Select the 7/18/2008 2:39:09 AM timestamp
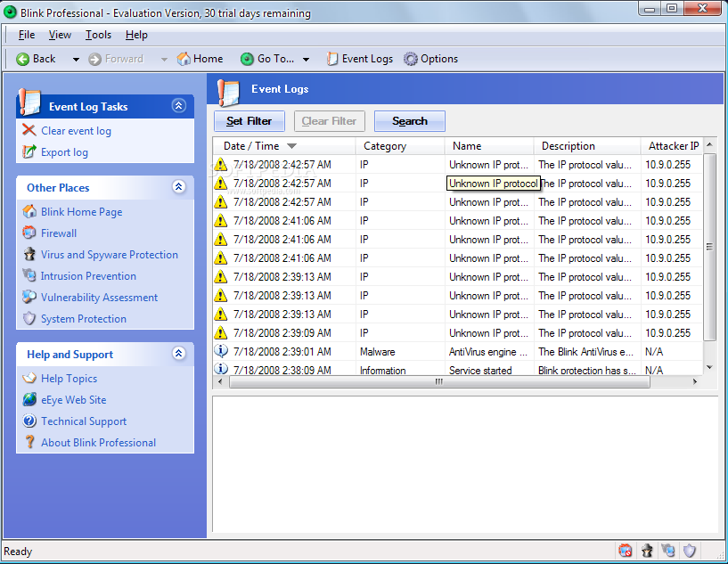The width and height of the screenshot is (728, 564). [282, 333]
